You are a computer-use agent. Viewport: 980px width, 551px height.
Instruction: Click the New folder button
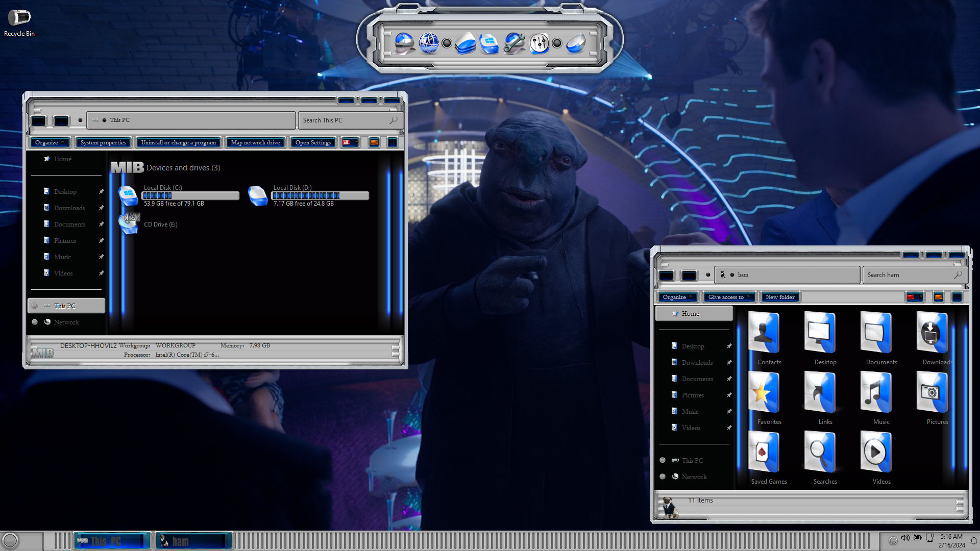pos(779,297)
